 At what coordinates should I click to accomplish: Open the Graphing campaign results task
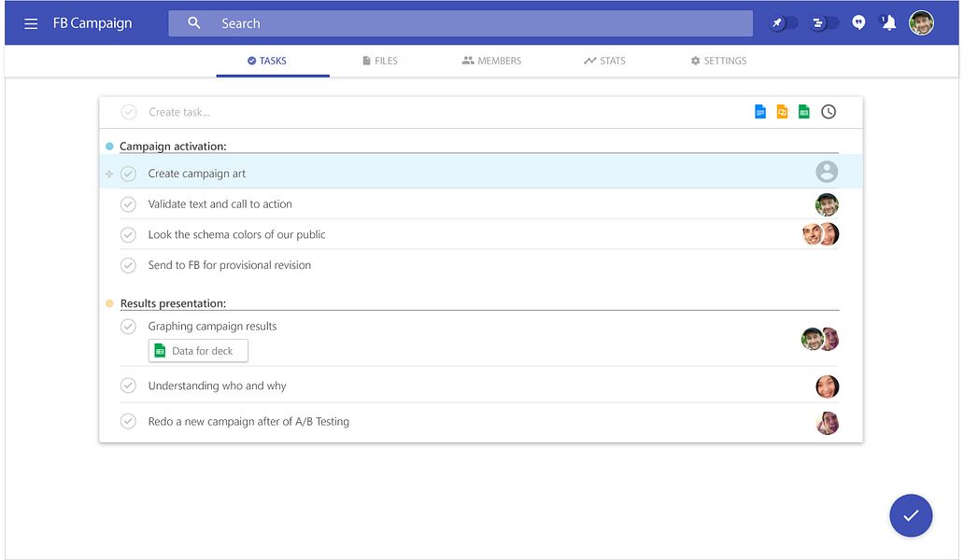coord(212,326)
